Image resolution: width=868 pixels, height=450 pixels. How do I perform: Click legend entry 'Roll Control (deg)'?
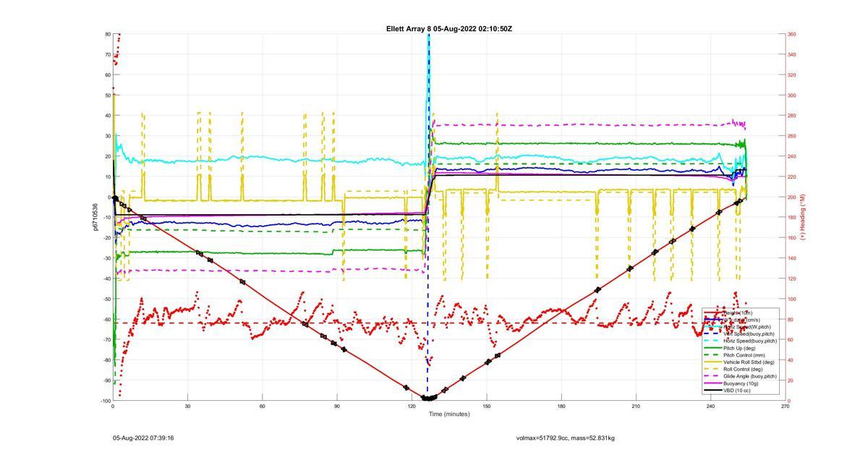pyautogui.click(x=743, y=369)
